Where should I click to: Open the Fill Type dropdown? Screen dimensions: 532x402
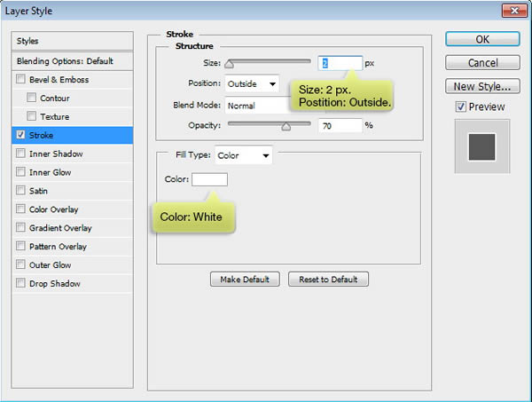[x=243, y=156]
